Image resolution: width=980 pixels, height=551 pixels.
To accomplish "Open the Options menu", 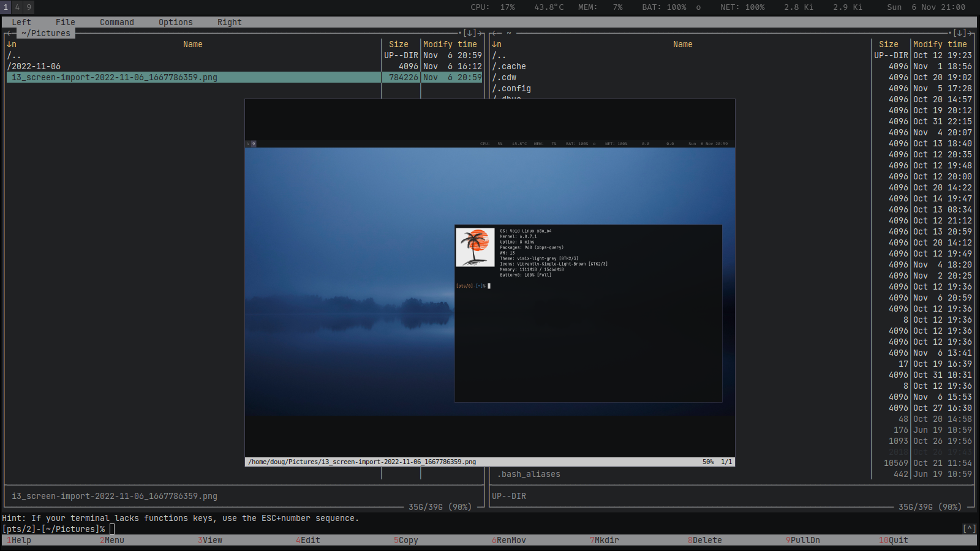I will (x=175, y=22).
